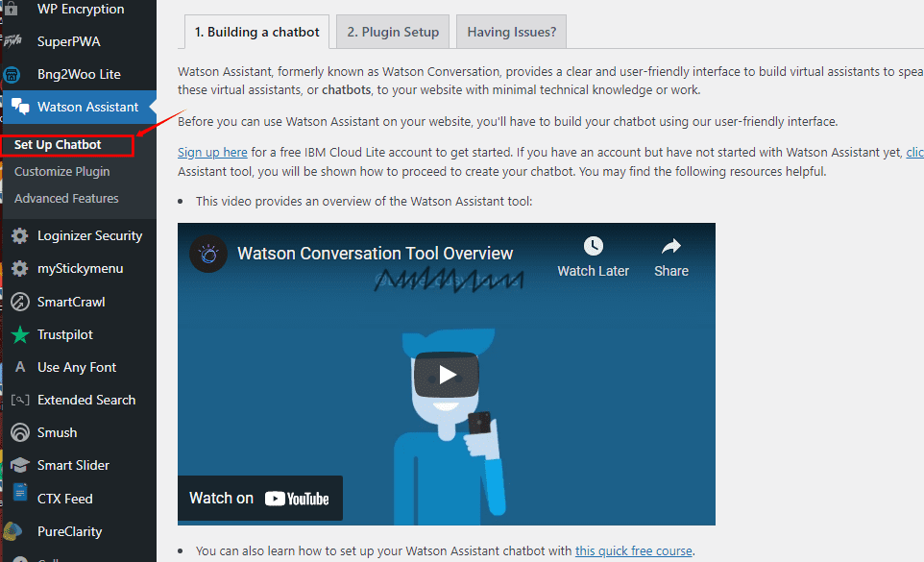924x562 pixels.
Task: Open the SmartCrawl menu label
Action: pyautogui.click(x=71, y=302)
